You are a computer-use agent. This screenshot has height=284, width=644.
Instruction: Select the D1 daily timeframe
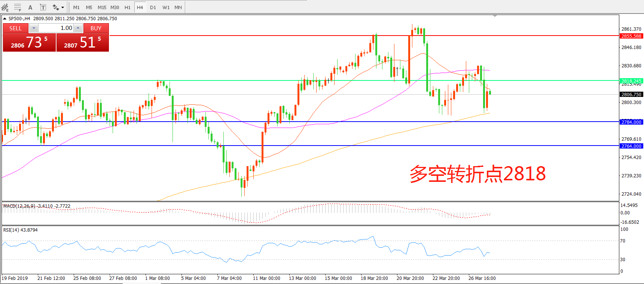(x=153, y=7)
